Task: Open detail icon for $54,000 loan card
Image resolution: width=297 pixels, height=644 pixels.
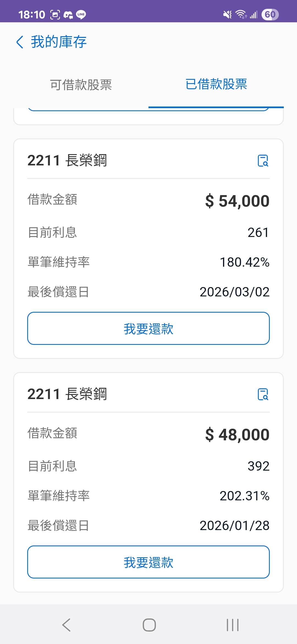Action: click(263, 160)
